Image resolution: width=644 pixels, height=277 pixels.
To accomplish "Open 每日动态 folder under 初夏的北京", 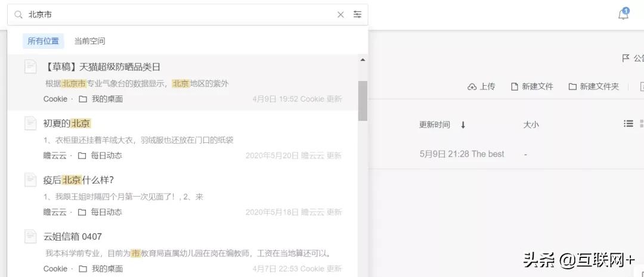I will click(x=100, y=155).
